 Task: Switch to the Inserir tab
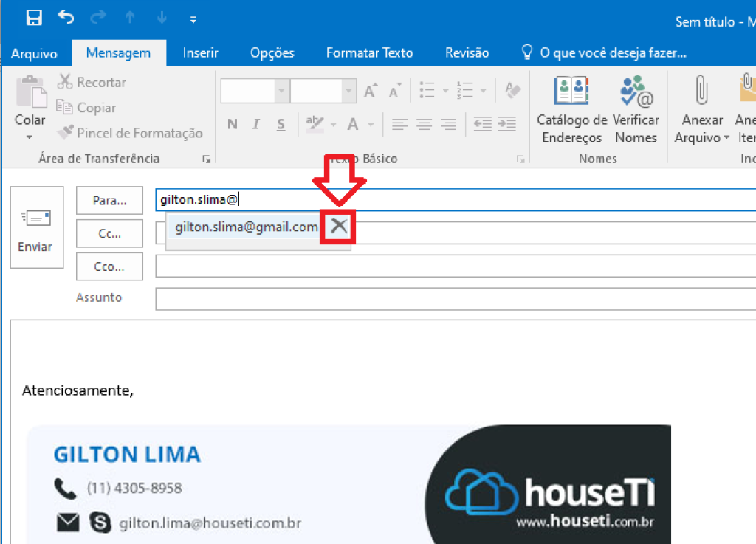201,53
